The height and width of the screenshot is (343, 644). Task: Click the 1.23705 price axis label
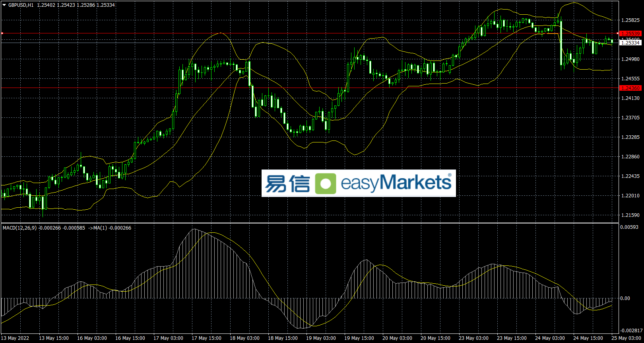click(x=630, y=118)
